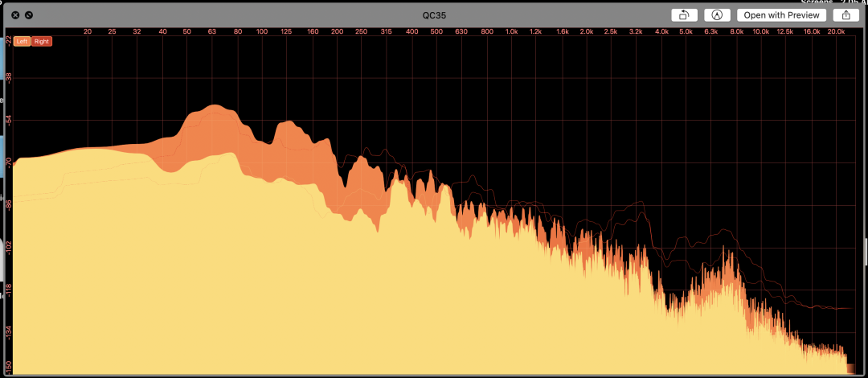
Task: Click the 1.6k frequency label
Action: coord(562,32)
